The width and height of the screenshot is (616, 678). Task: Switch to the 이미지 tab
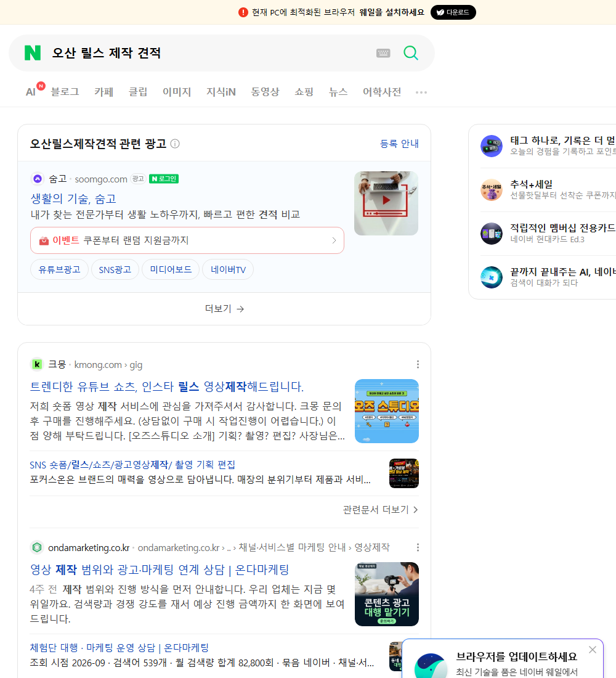click(x=177, y=92)
